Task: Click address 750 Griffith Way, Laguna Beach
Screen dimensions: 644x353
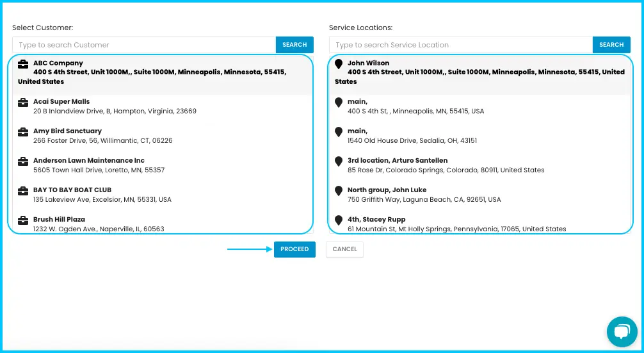Action: pyautogui.click(x=424, y=200)
